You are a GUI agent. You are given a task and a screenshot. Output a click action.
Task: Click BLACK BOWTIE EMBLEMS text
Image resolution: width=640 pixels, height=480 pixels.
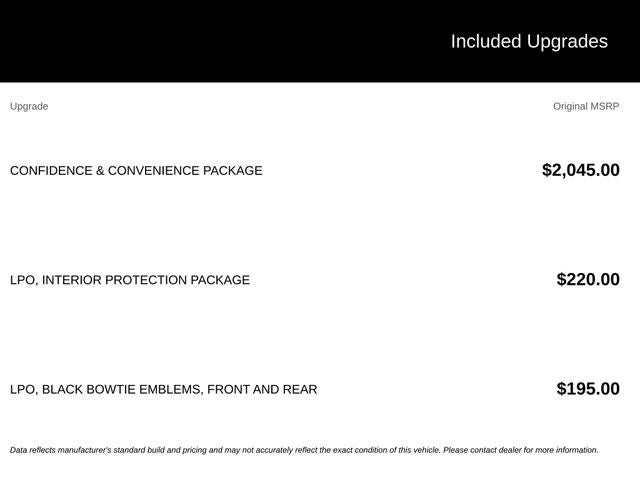pyautogui.click(x=122, y=389)
